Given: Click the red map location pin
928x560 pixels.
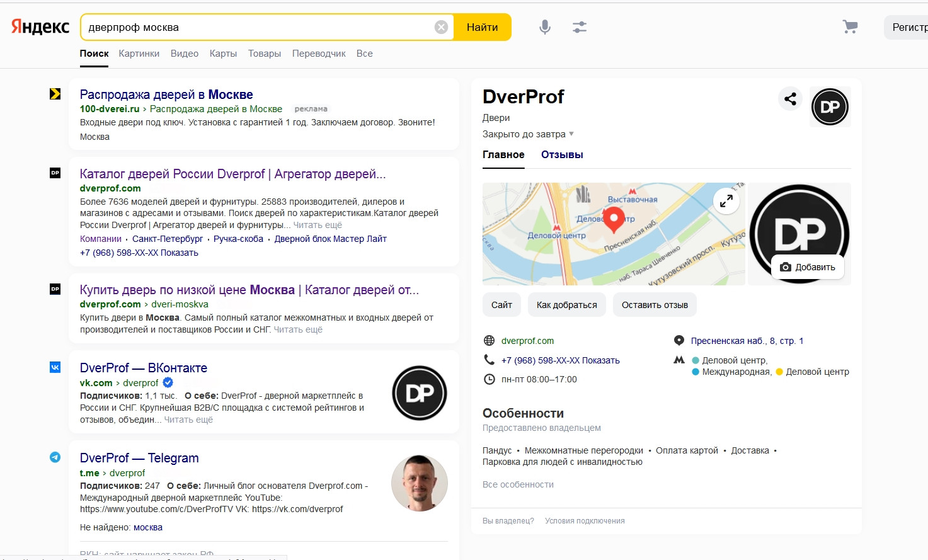Looking at the screenshot, I should click(614, 220).
